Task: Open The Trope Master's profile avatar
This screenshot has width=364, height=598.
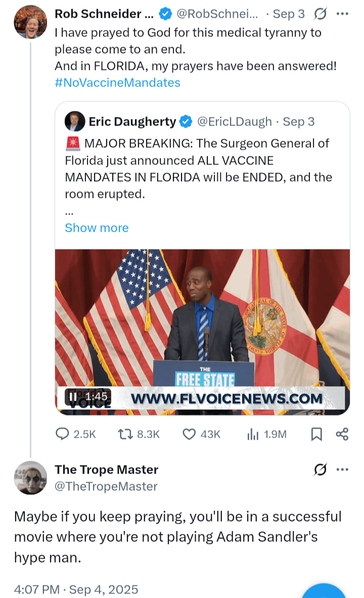Action: point(30,478)
